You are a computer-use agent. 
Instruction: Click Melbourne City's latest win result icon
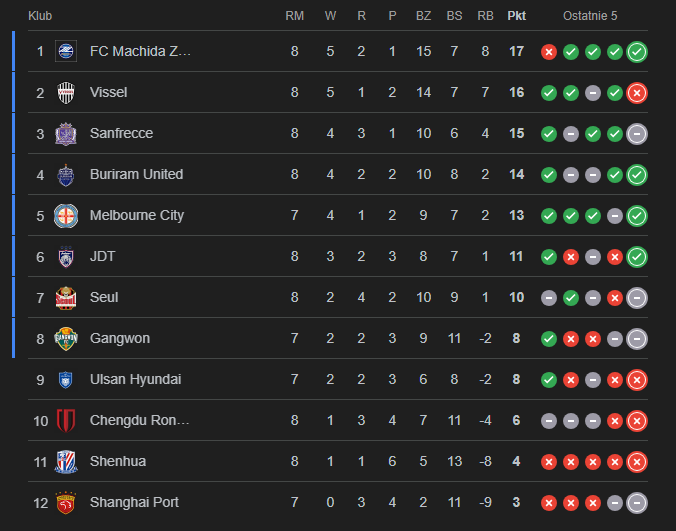pos(637,216)
